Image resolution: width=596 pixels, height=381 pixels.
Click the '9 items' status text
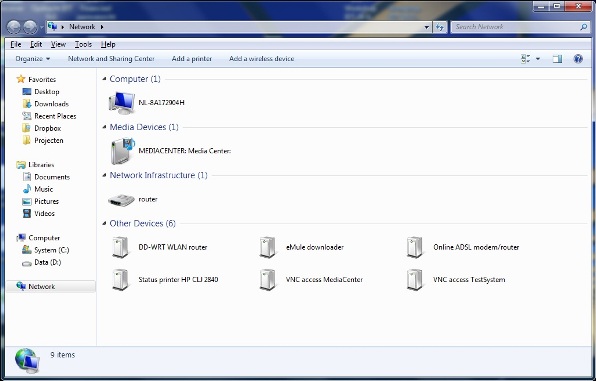click(x=63, y=355)
